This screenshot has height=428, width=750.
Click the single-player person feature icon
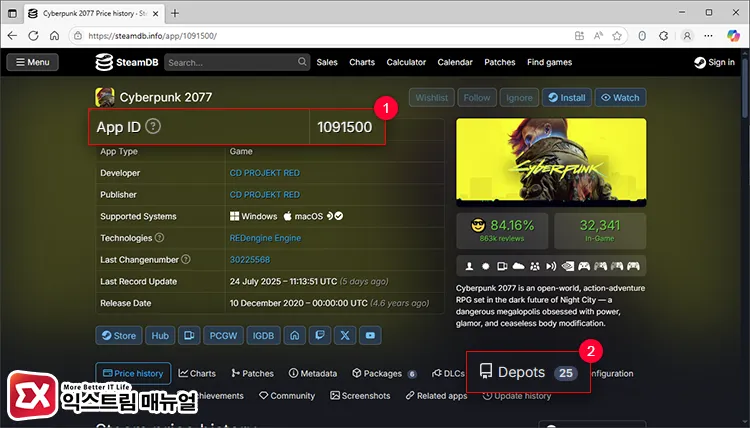click(469, 266)
